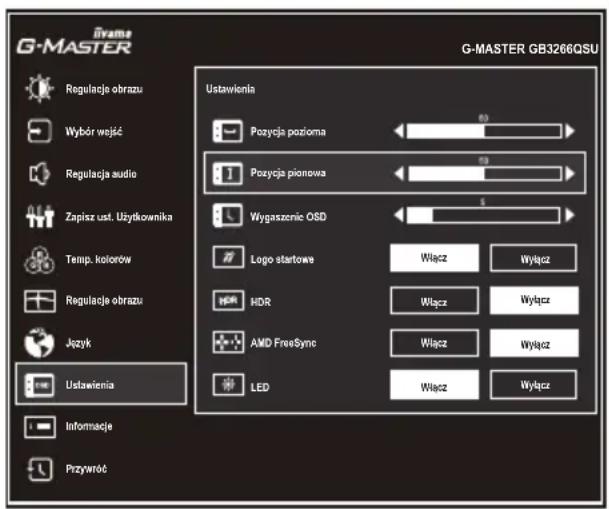This screenshot has width=609, height=509.
Task: Increase Wygaszenie OSD with right arrow
Action: point(570,215)
